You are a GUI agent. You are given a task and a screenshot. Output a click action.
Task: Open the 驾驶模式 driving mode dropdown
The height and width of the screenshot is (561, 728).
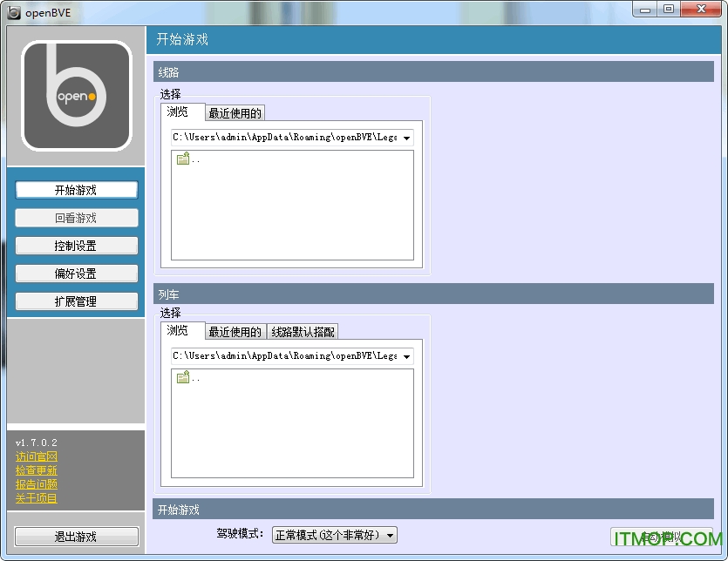[334, 535]
